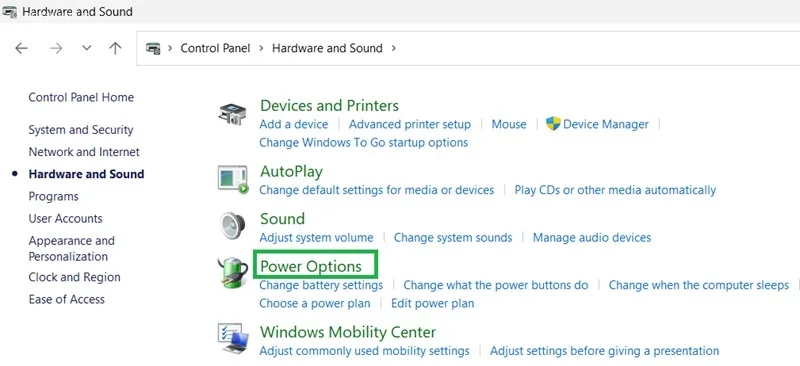
Task: Click empty area of the address bar field
Action: pyautogui.click(x=597, y=48)
